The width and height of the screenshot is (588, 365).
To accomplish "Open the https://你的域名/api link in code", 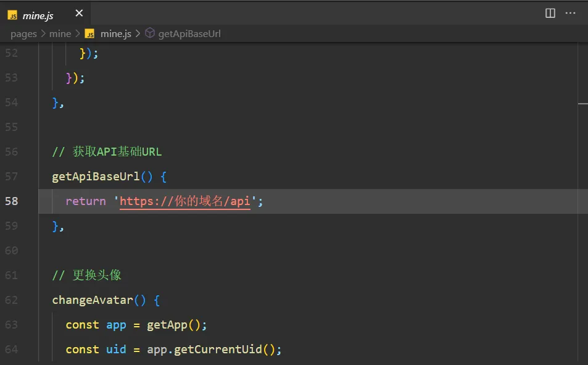I will pyautogui.click(x=185, y=201).
